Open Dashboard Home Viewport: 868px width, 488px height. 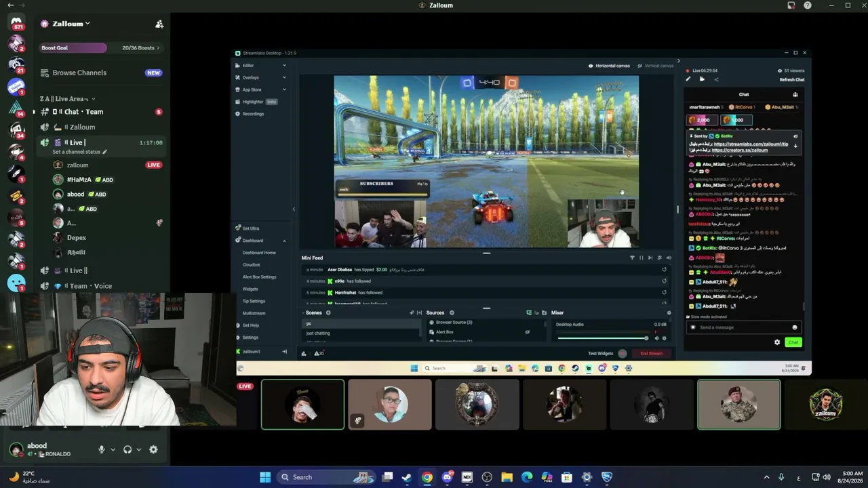tap(259, 253)
